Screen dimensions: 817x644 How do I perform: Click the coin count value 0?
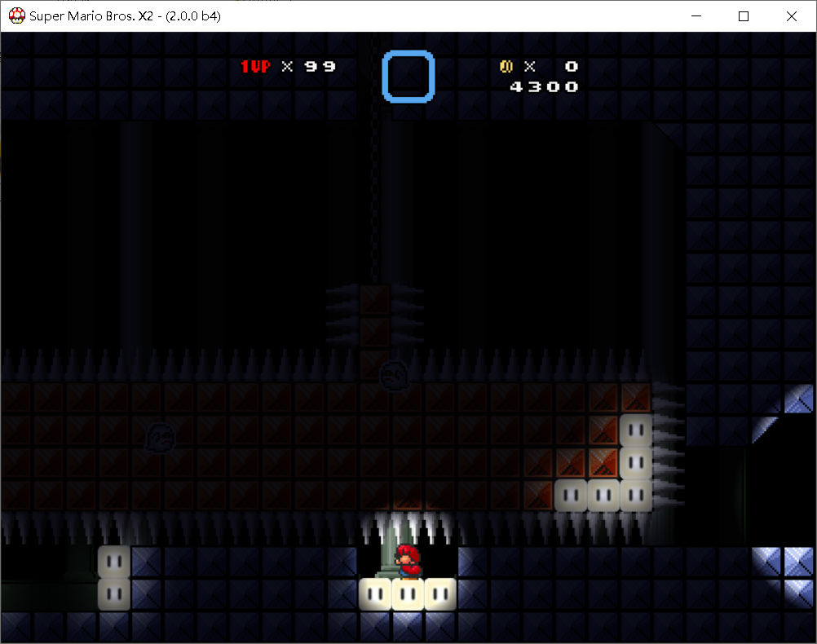tap(572, 67)
